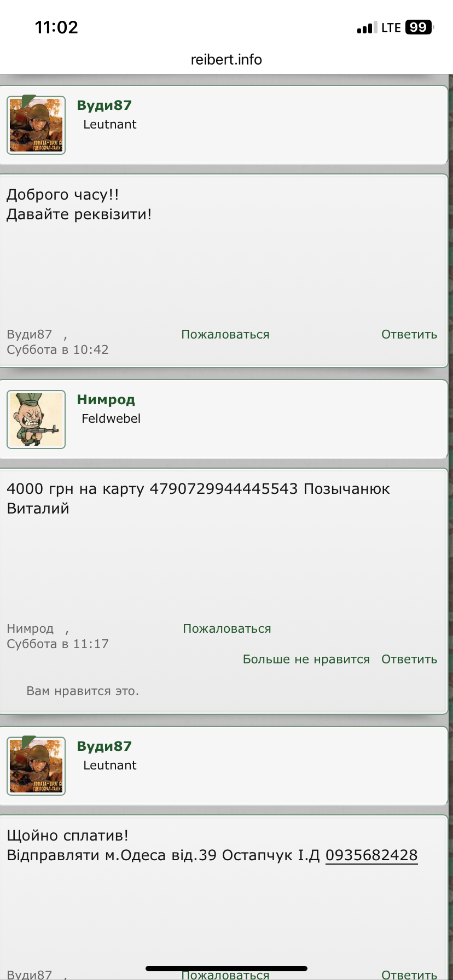The height and width of the screenshot is (980, 453).
Task: Reply to Нимрод's card details post
Action: [409, 659]
